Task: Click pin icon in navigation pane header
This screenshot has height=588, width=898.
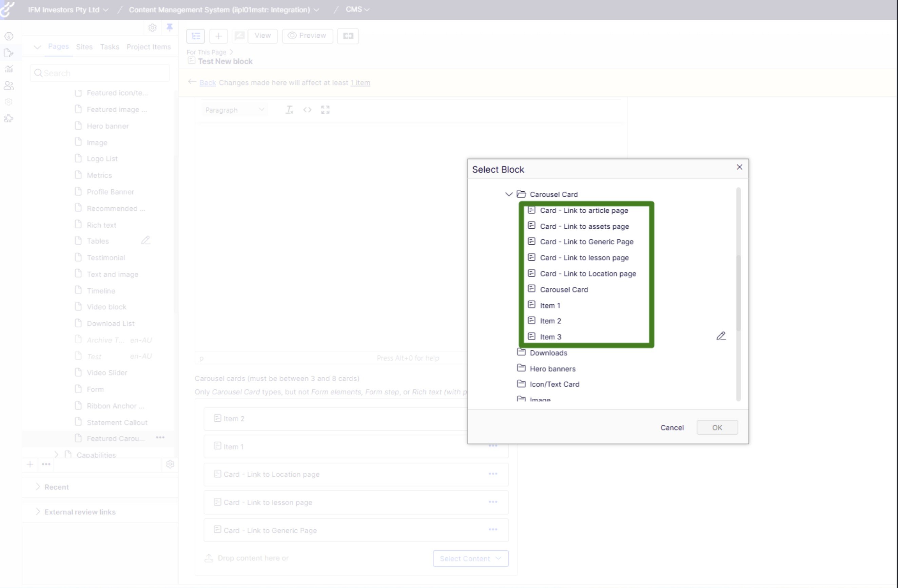Action: (170, 27)
